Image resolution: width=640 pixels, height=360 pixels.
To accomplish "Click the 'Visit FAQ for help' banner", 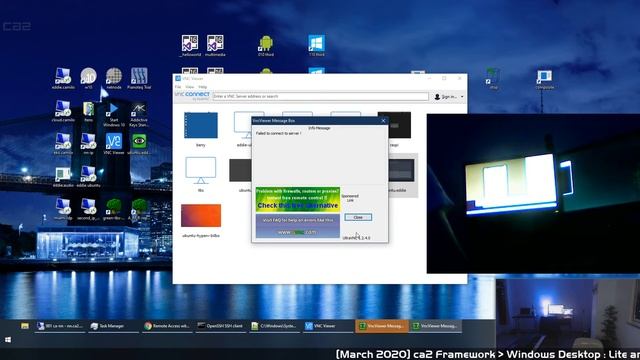I will (298, 226).
